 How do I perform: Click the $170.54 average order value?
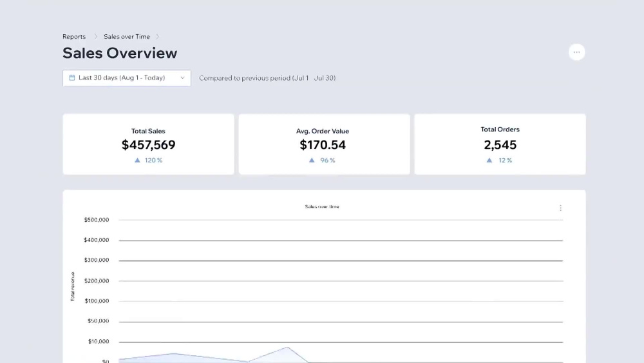click(323, 144)
